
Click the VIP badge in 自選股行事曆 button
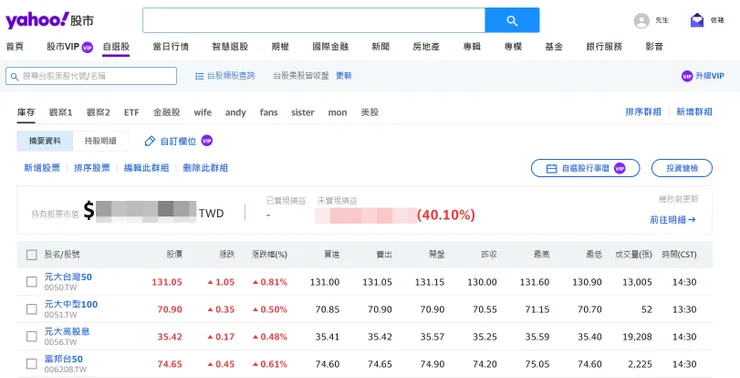pos(620,168)
